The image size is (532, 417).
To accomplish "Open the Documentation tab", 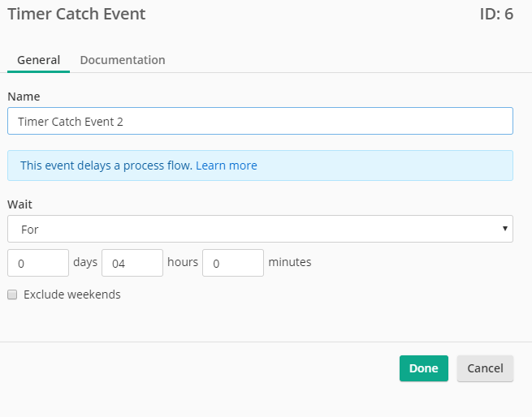I will click(123, 60).
